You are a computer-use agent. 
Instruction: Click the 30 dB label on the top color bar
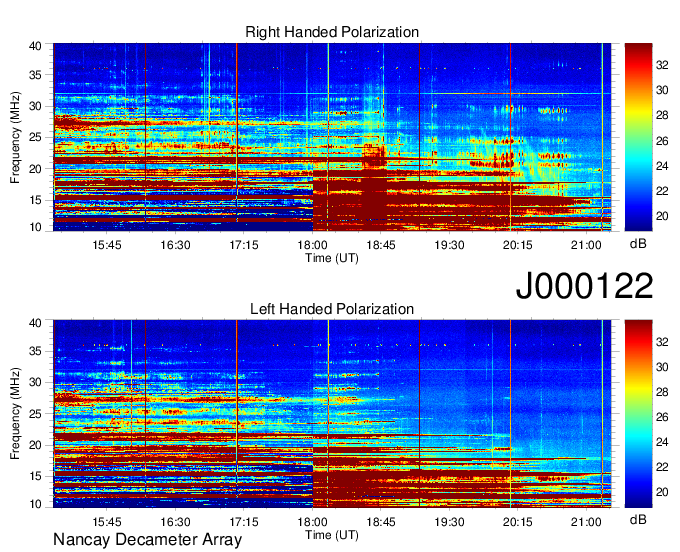662,90
